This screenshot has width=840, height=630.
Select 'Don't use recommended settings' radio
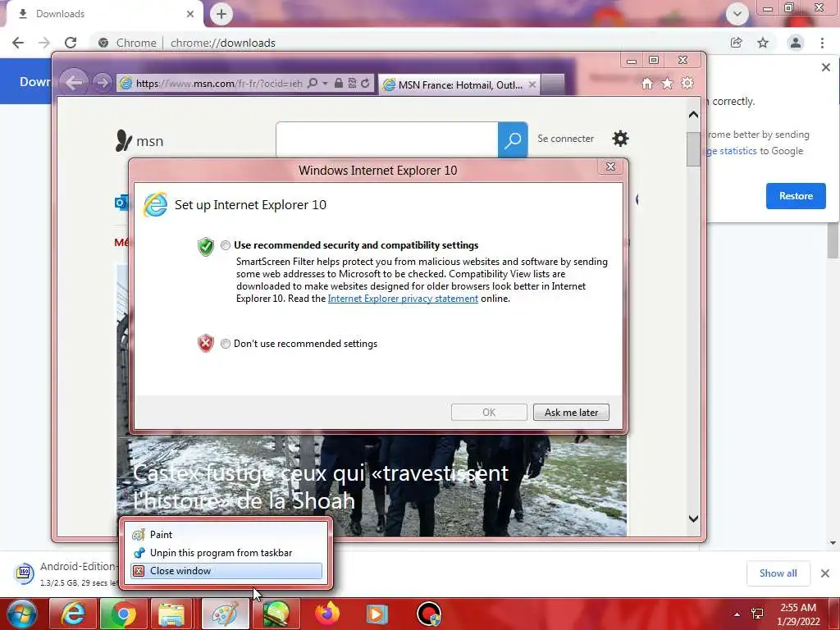click(226, 344)
